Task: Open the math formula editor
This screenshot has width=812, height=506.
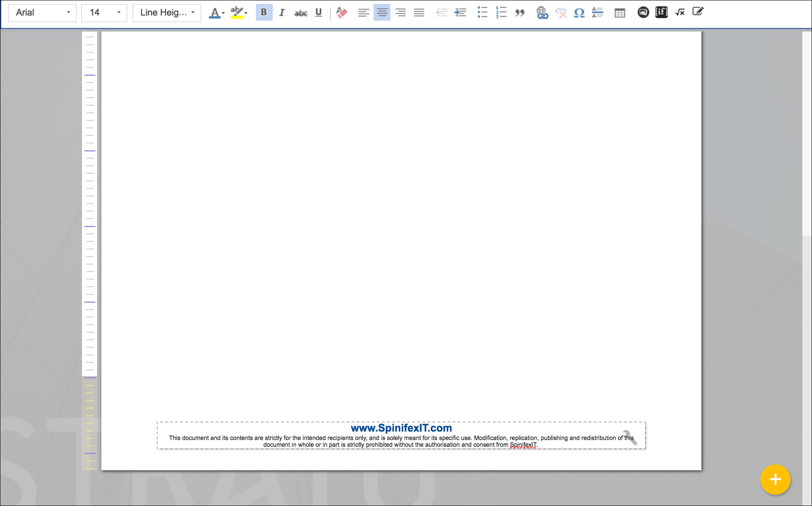Action: (680, 13)
